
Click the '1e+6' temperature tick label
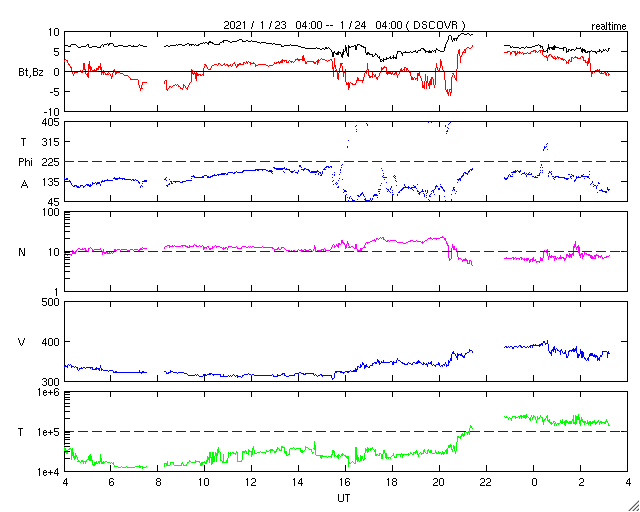point(48,392)
